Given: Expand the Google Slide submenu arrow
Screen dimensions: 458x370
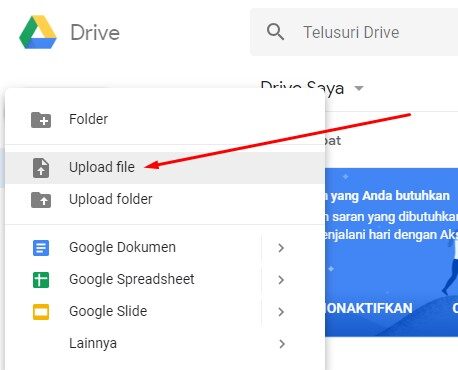Looking at the screenshot, I should tap(281, 312).
